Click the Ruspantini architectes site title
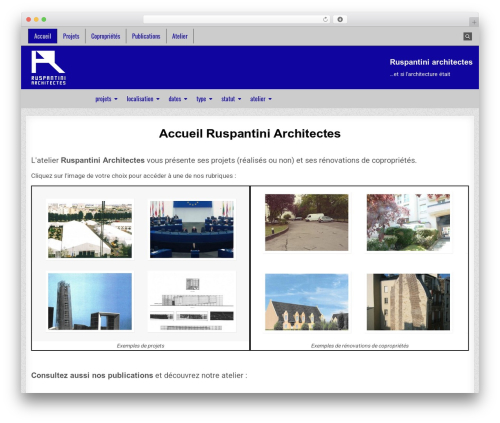 431,62
